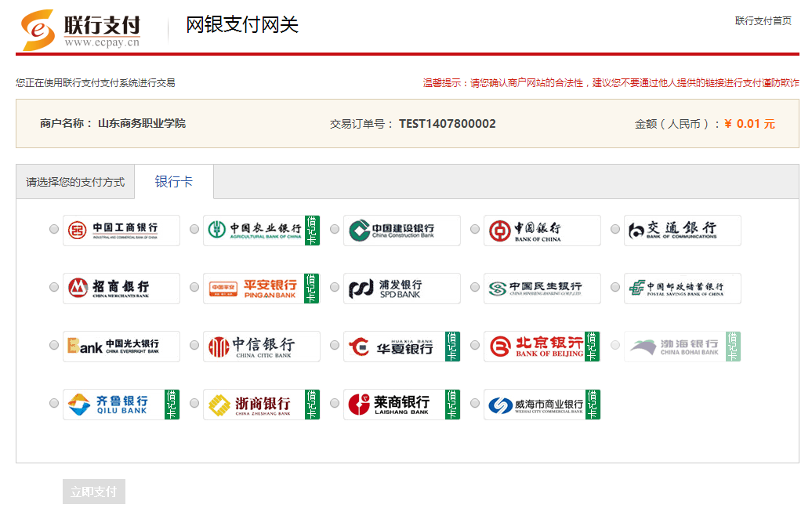Choose the Weihai City Commercial Bank radio
Screen dimensions: 812x530
[x=475, y=403]
